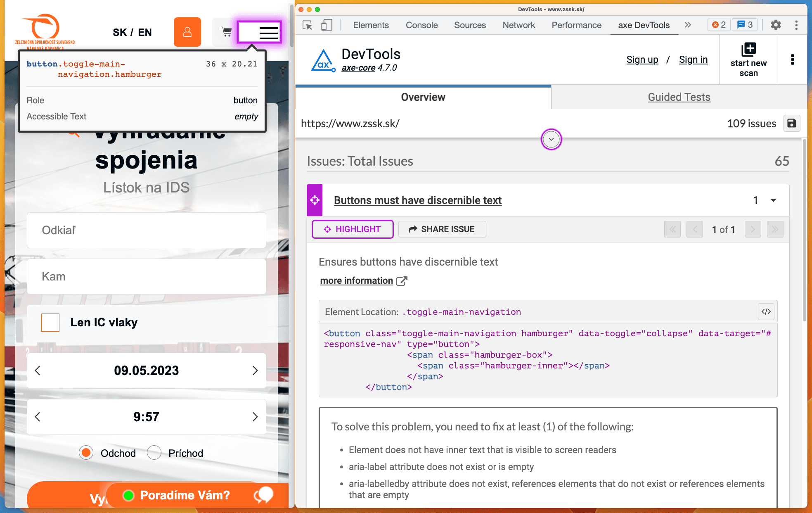Select the Príchod radio button
This screenshot has width=812, height=513.
pyautogui.click(x=154, y=453)
